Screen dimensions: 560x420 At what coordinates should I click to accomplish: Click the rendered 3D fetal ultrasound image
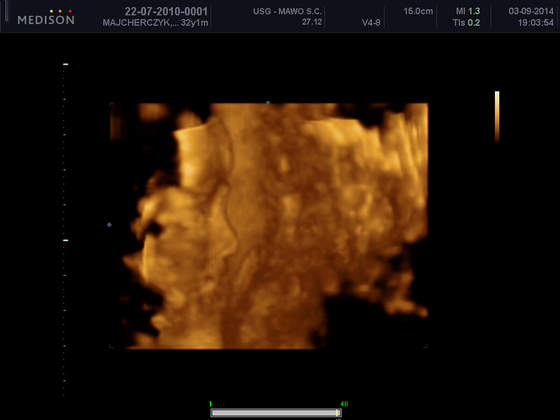[x=269, y=226]
